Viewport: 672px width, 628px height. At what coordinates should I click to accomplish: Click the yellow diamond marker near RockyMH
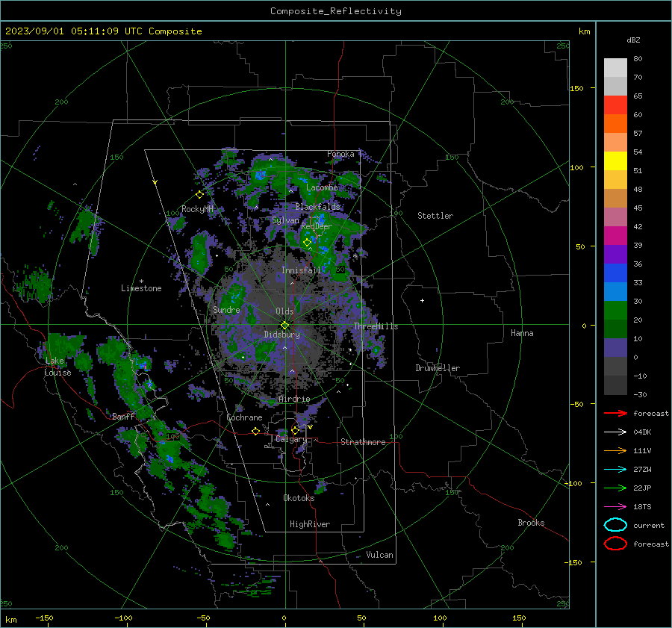pos(199,195)
